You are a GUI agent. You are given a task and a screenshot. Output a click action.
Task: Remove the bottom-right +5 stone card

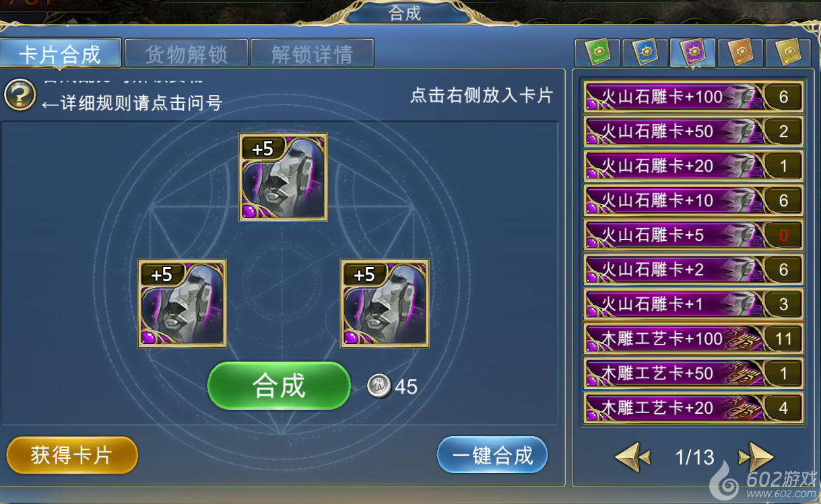point(385,303)
